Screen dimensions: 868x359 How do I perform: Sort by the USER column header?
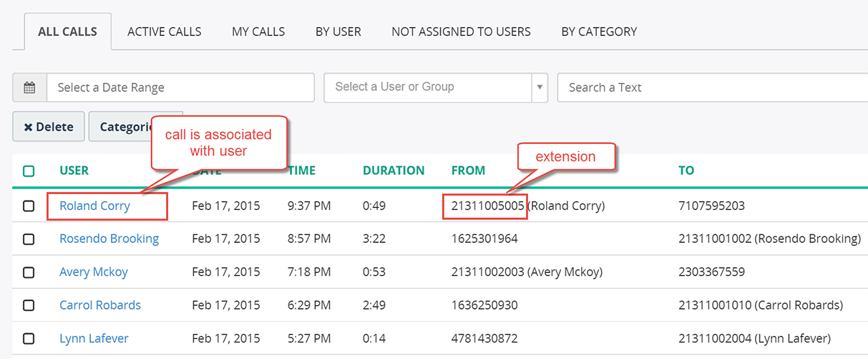(74, 171)
